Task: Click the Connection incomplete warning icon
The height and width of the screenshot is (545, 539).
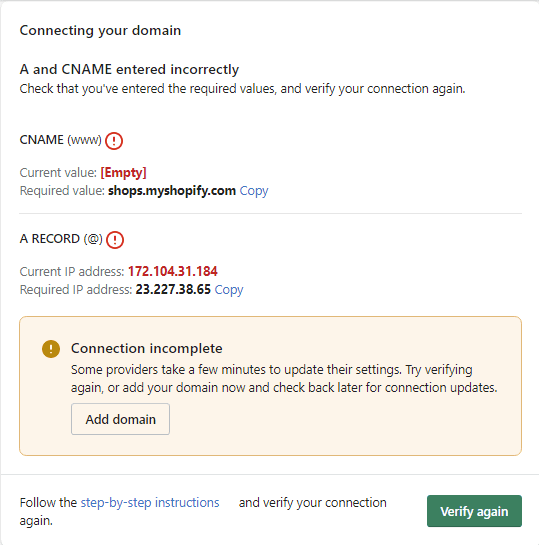Action: point(51,349)
